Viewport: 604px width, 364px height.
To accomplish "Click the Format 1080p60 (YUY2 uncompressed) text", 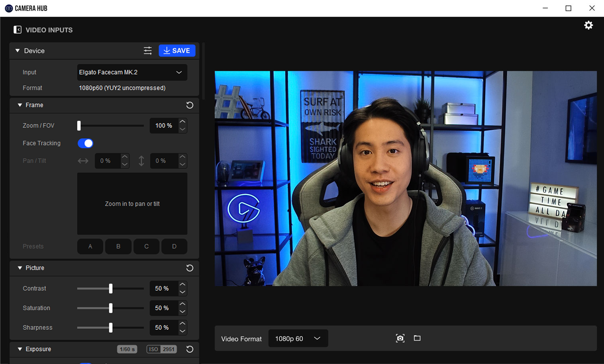I will tap(122, 88).
